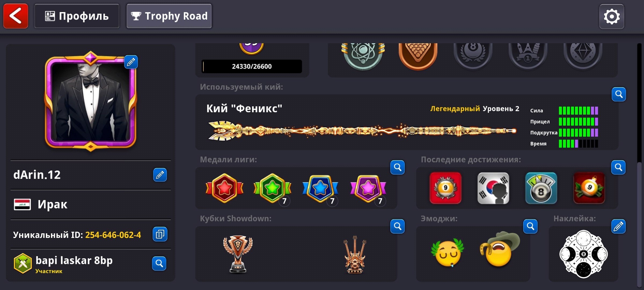Edit the dArin.12 username
Viewport: 644px width, 290px height.
160,175
